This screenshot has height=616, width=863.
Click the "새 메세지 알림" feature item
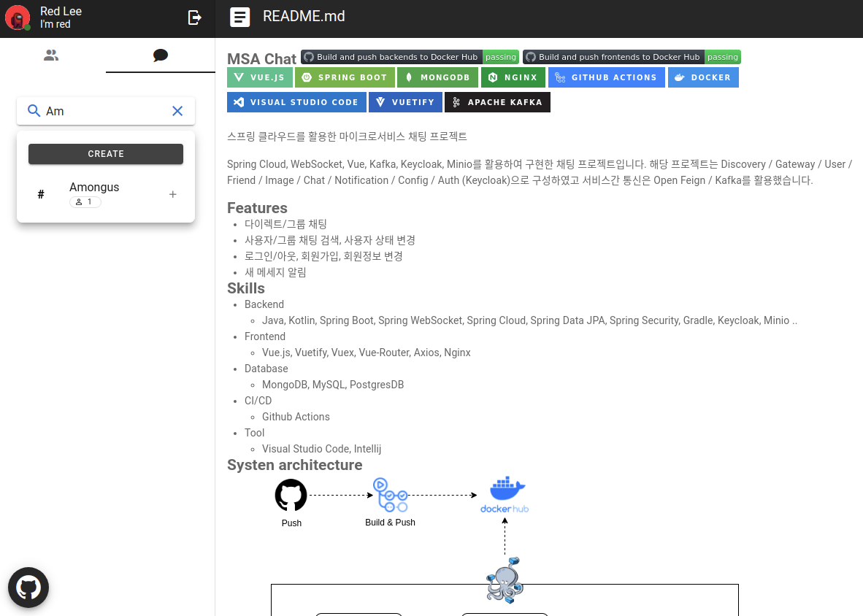coord(275,272)
